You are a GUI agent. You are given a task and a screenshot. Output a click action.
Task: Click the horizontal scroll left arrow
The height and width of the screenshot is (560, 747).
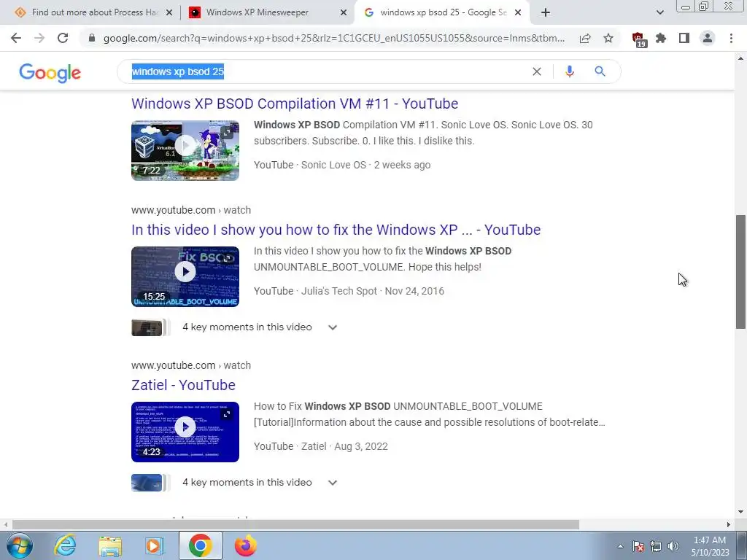click(x=5, y=524)
